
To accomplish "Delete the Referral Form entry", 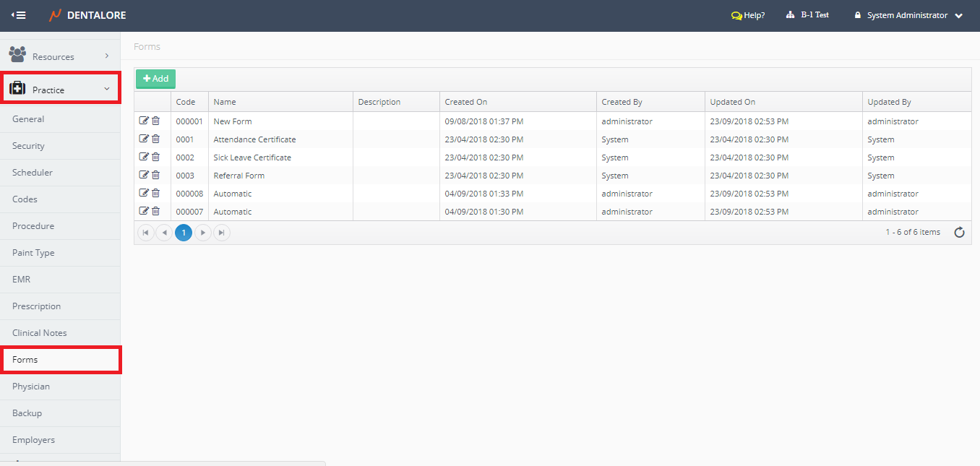I will [x=155, y=175].
